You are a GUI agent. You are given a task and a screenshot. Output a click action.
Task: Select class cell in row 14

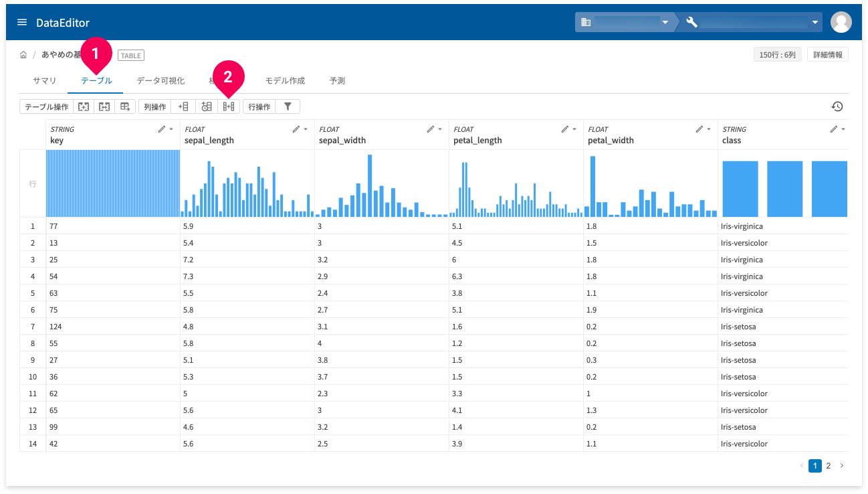click(x=784, y=444)
